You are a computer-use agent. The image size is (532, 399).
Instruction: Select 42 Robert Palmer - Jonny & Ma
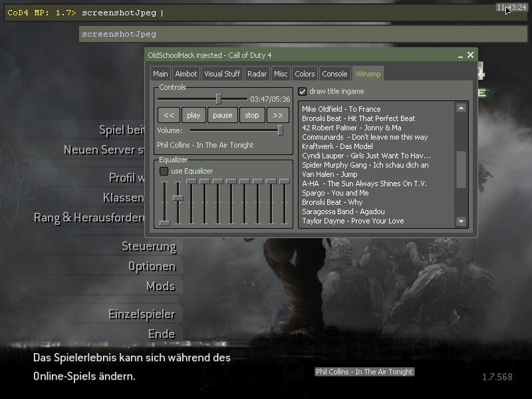coord(352,128)
